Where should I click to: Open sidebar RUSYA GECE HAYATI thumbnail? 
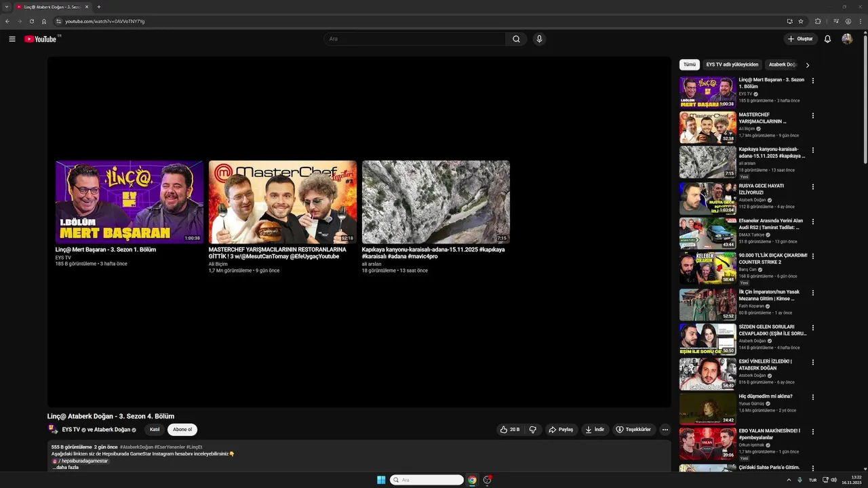pyautogui.click(x=708, y=199)
